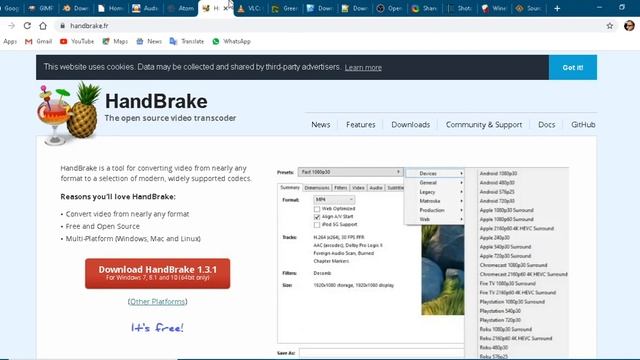Click the Align A/V Start checkbox in screenshot
Screen dimensions: 640x360
coord(317,217)
